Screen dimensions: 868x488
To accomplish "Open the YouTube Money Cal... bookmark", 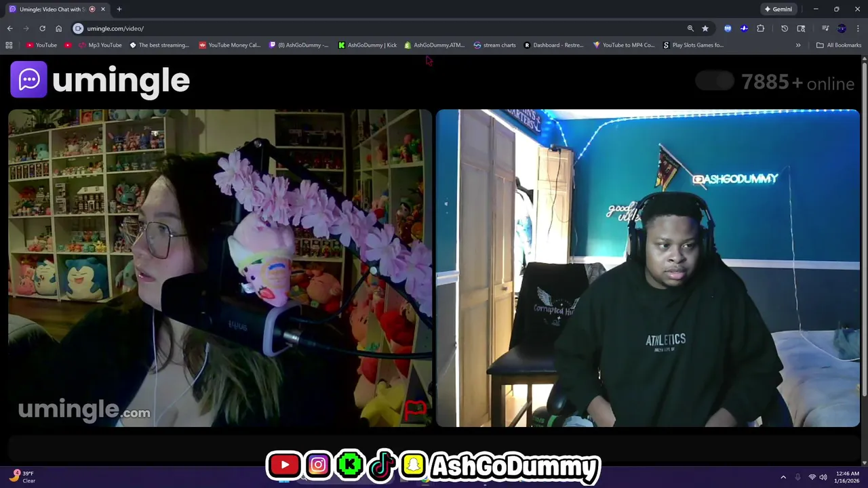I will [x=229, y=45].
